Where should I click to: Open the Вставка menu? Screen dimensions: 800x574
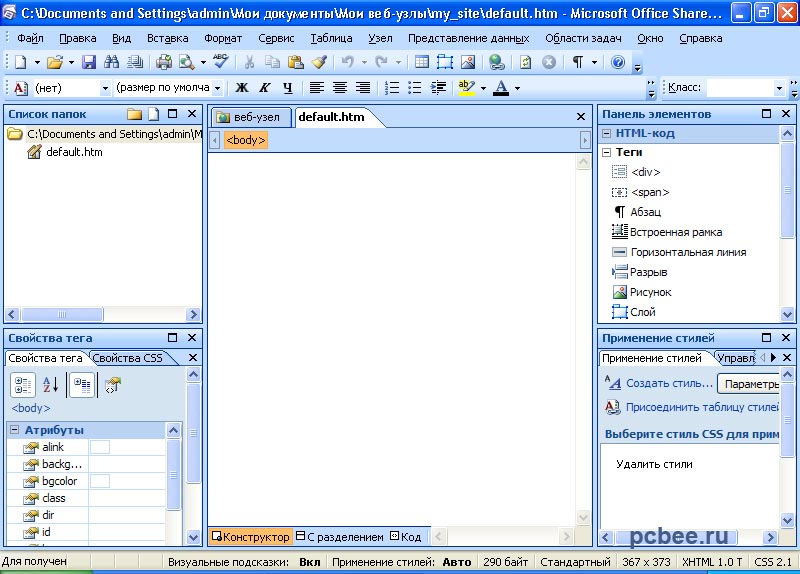point(167,38)
